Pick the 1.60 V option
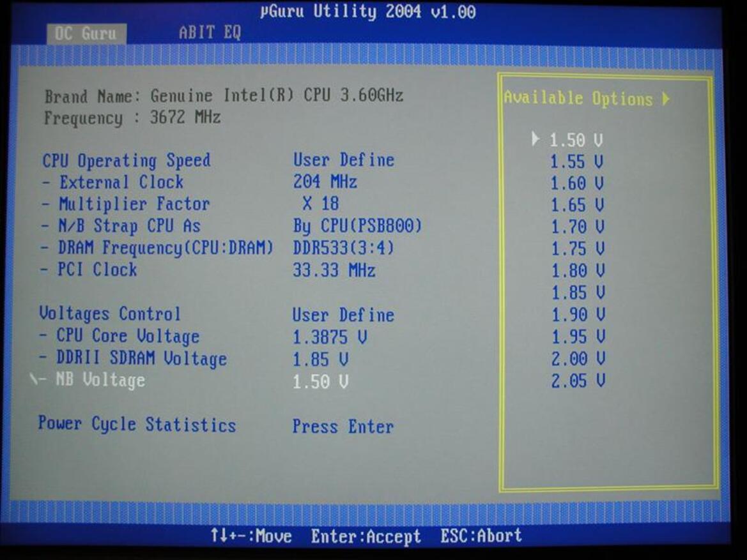The height and width of the screenshot is (560, 747). 577,183
